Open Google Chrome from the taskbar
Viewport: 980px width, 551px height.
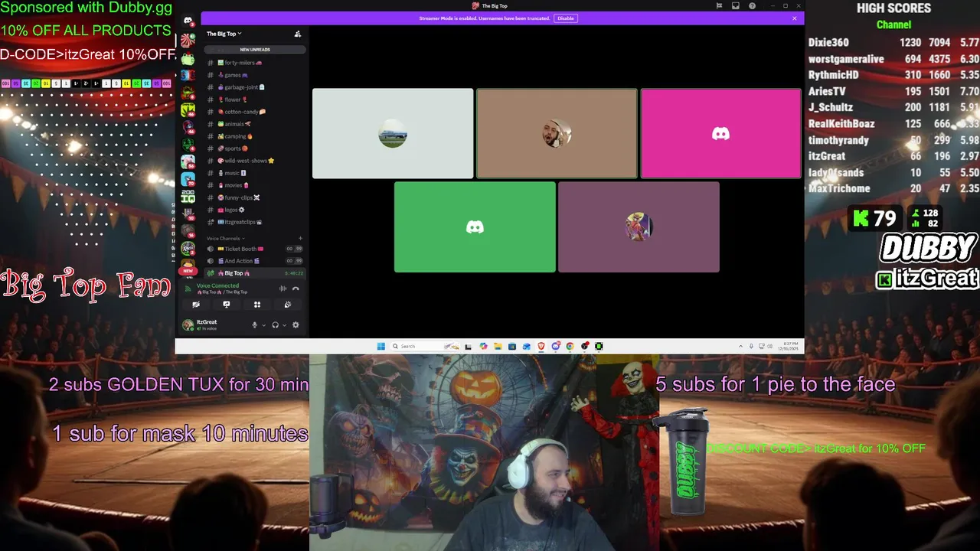[x=570, y=346]
